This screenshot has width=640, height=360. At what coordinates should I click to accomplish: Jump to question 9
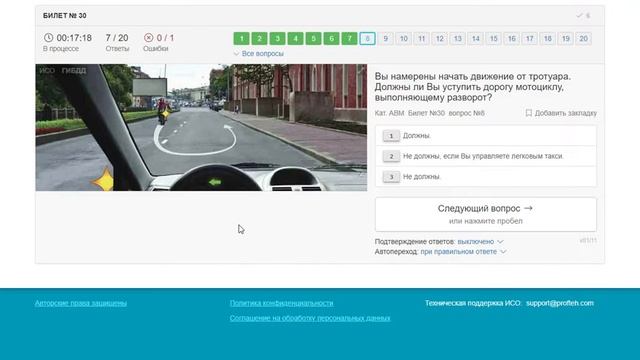[385, 39]
